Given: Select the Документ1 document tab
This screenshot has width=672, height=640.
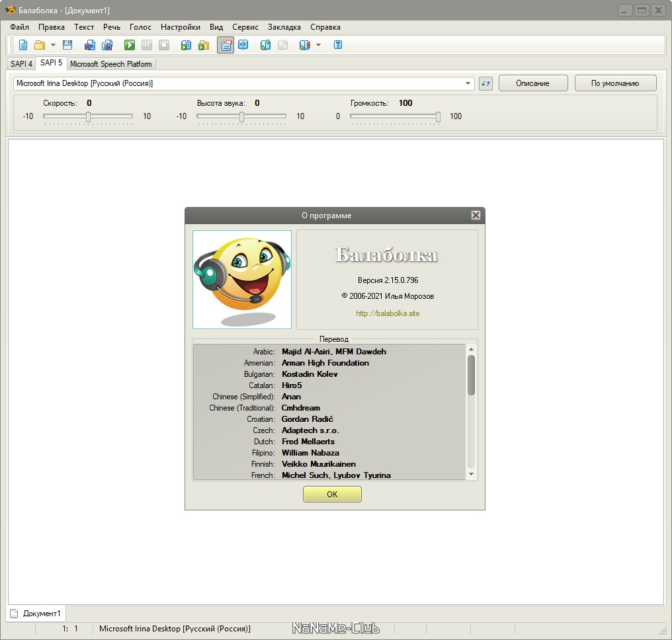Looking at the screenshot, I should tap(36, 614).
